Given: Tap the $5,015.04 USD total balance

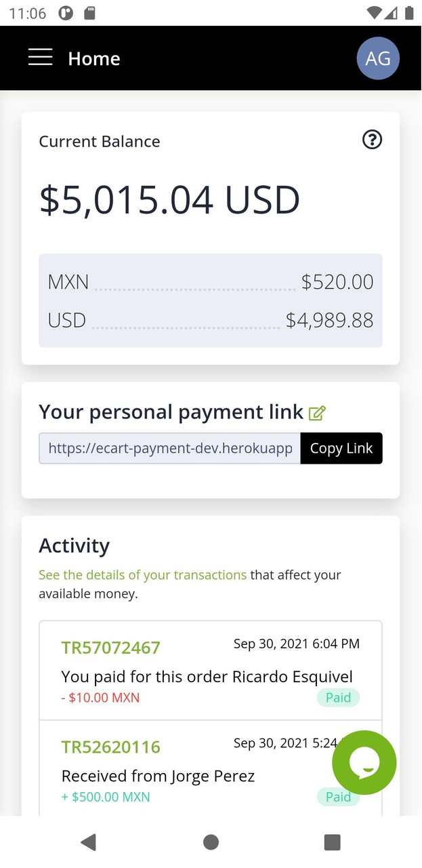Looking at the screenshot, I should [169, 199].
